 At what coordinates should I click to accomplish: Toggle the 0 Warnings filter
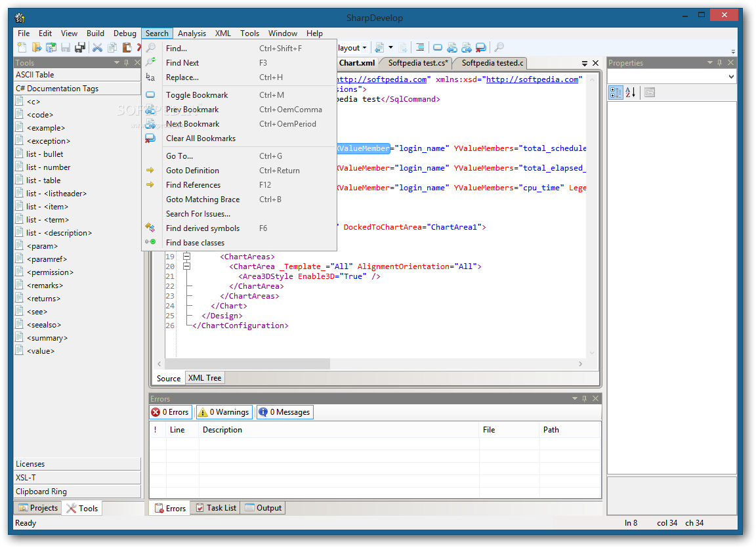point(224,412)
